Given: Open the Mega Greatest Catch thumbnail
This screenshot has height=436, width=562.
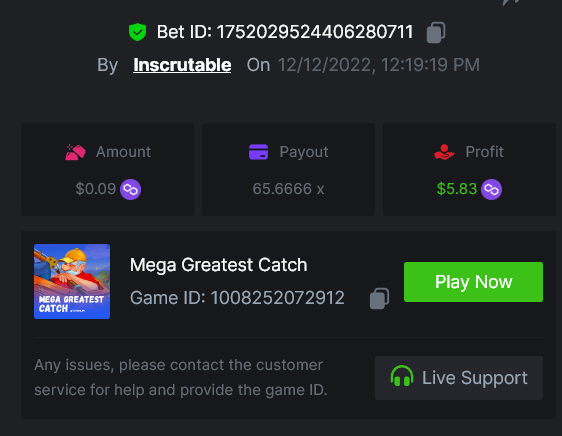Looking at the screenshot, I should click(72, 281).
